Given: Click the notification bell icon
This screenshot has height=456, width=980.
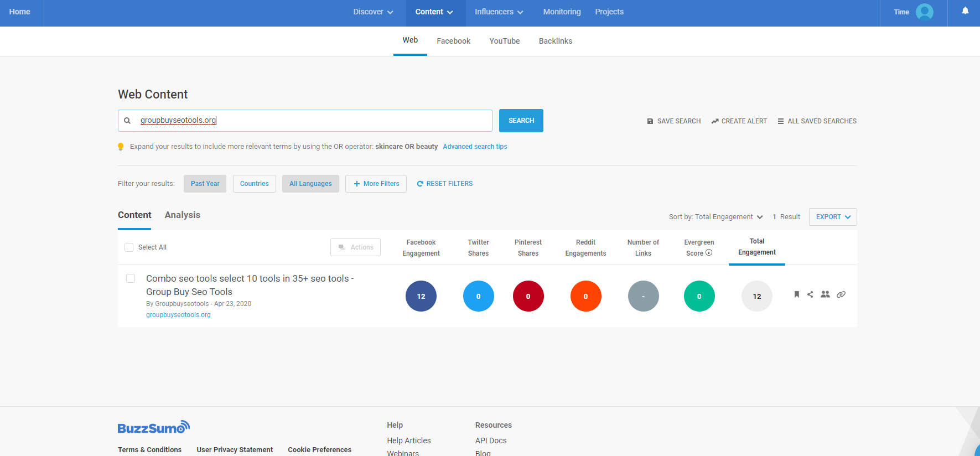Looking at the screenshot, I should (x=965, y=11).
